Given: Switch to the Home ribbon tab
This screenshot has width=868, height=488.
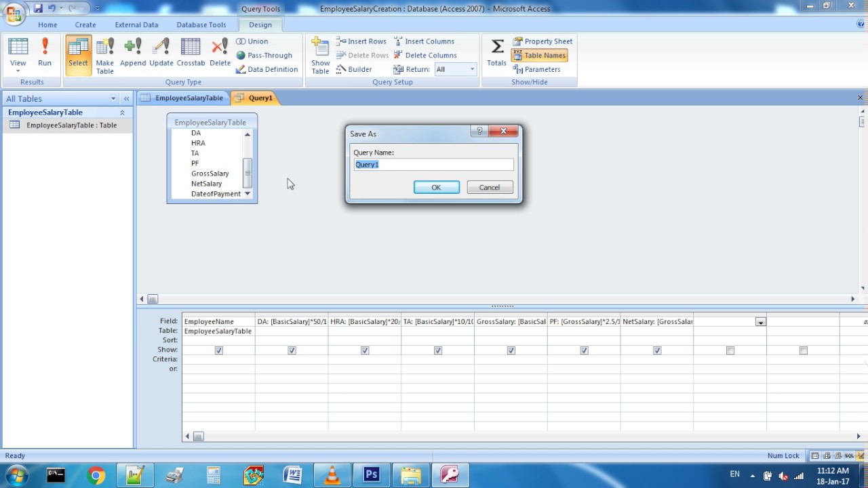Looking at the screenshot, I should coord(47,24).
